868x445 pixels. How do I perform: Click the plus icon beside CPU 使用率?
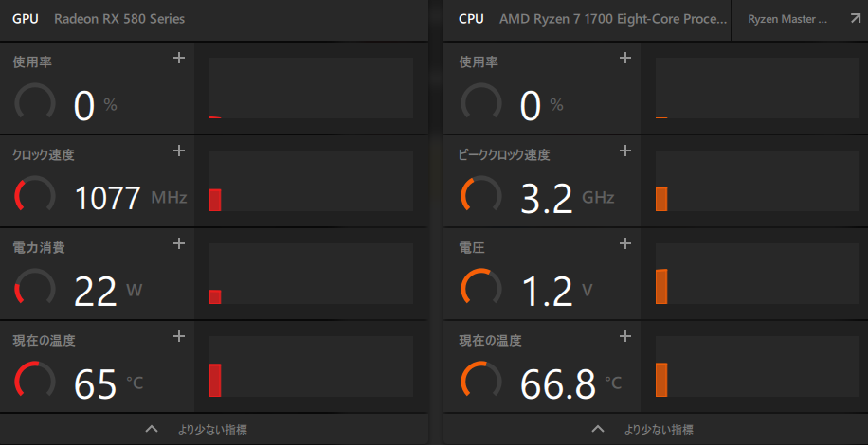pyautogui.click(x=624, y=59)
